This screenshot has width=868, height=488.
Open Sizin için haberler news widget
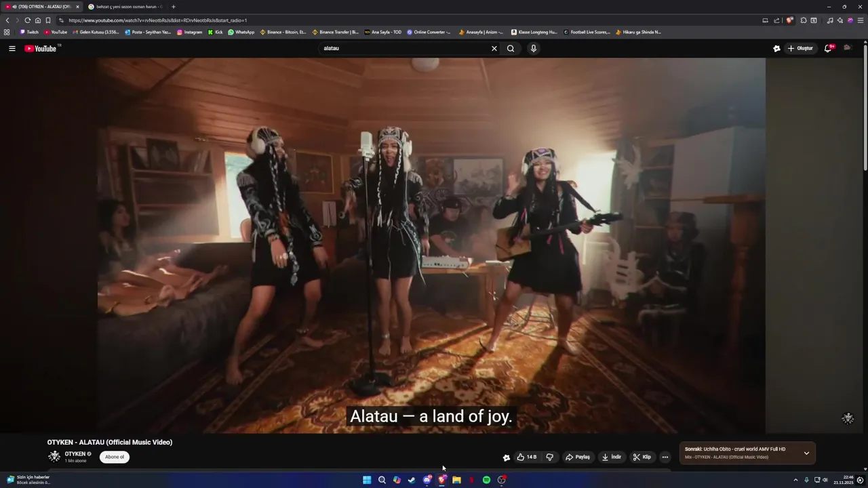(28, 480)
